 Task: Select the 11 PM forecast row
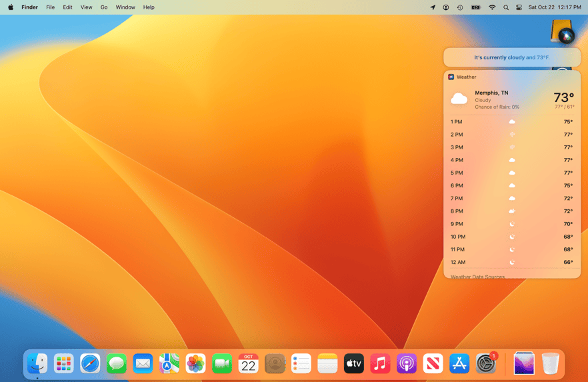512,249
